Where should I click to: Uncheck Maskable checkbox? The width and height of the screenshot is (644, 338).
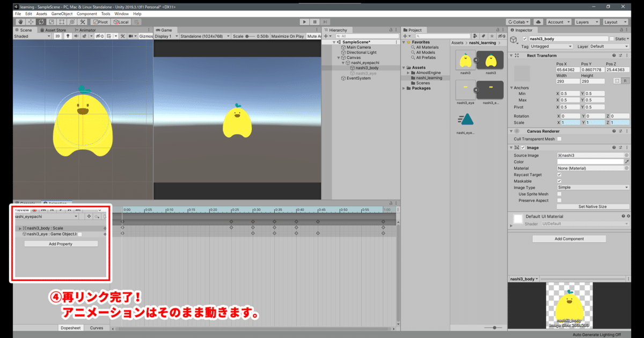[x=560, y=181]
